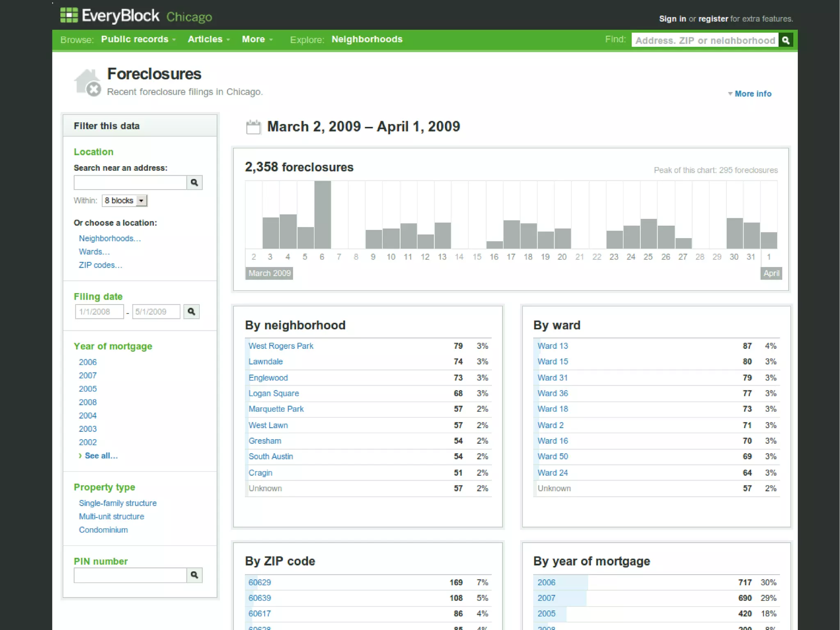
Task: Click the filing start date field
Action: (x=99, y=312)
